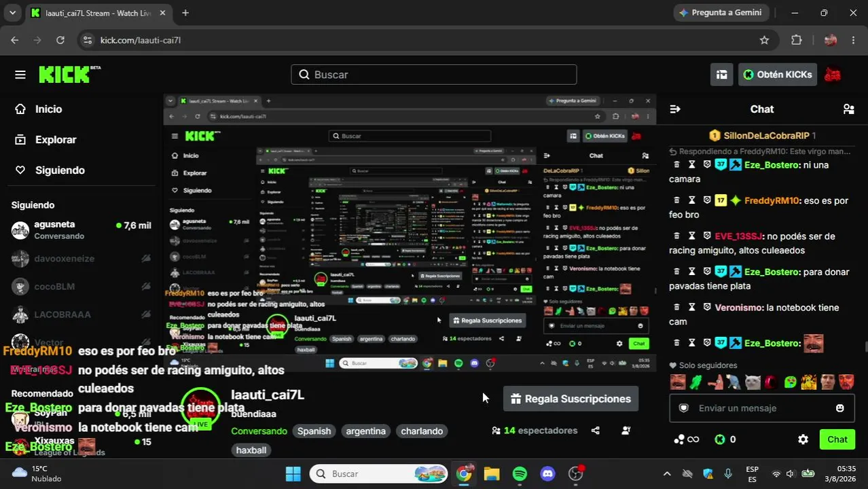Reload the Kick page

(60, 40)
